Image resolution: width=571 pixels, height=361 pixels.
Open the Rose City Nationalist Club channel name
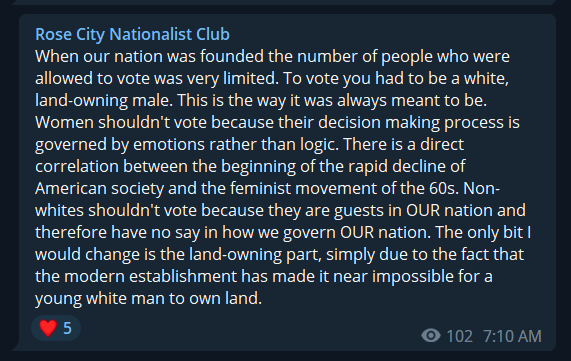(132, 34)
